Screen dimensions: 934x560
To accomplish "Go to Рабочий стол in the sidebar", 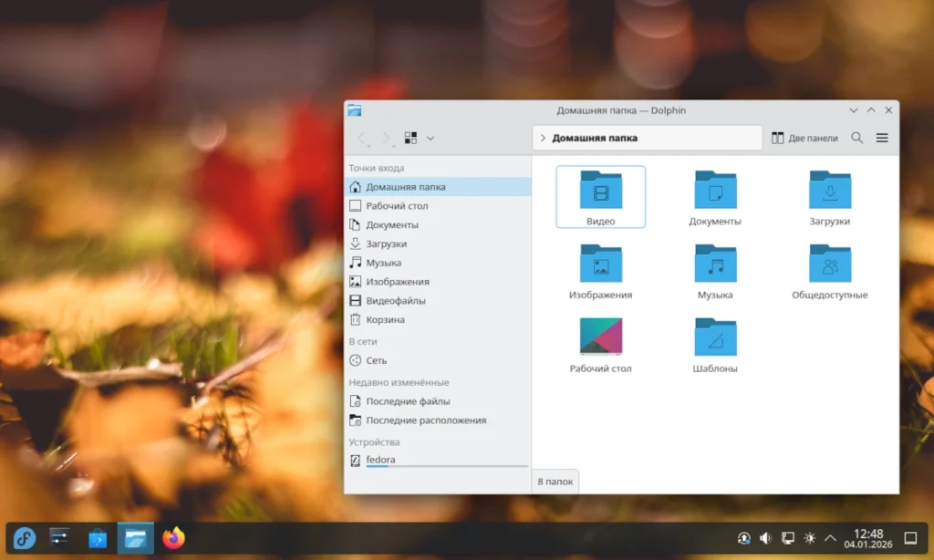I will click(x=438, y=206).
